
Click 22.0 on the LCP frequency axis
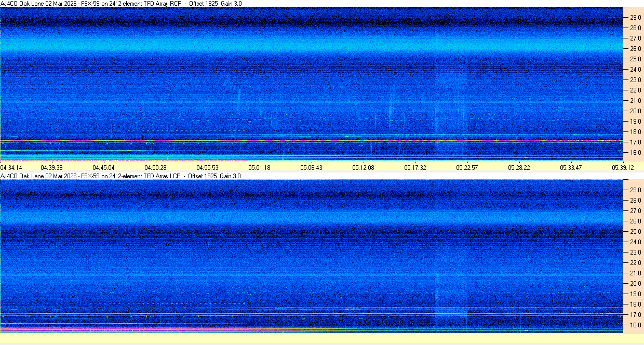point(636,263)
